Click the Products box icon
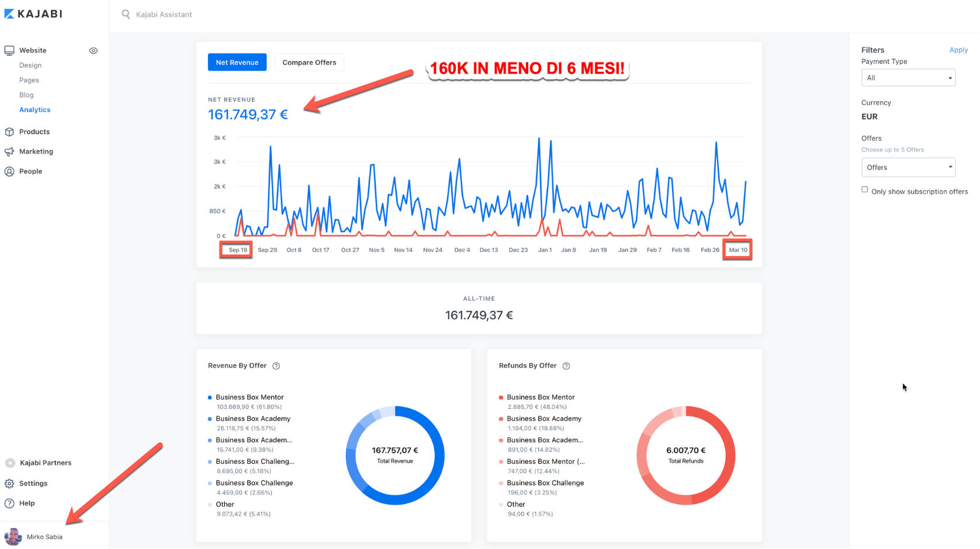The width and height of the screenshot is (980, 549). [x=9, y=132]
